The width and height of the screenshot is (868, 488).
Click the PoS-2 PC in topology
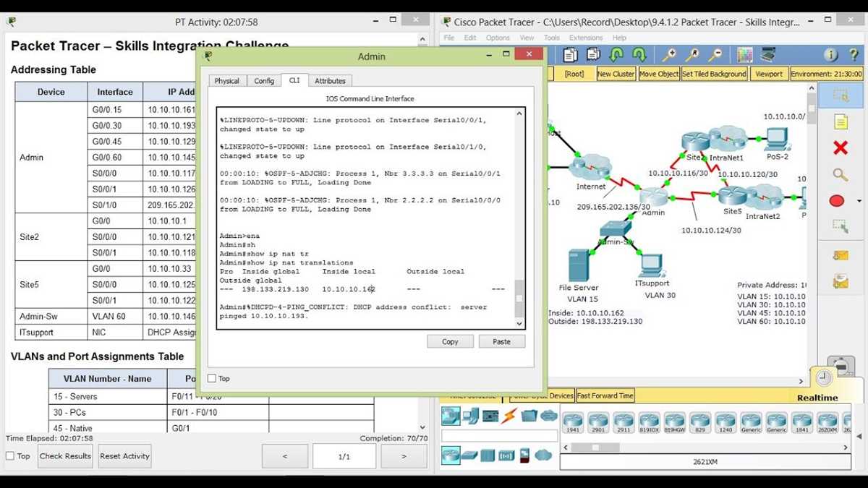tap(778, 139)
